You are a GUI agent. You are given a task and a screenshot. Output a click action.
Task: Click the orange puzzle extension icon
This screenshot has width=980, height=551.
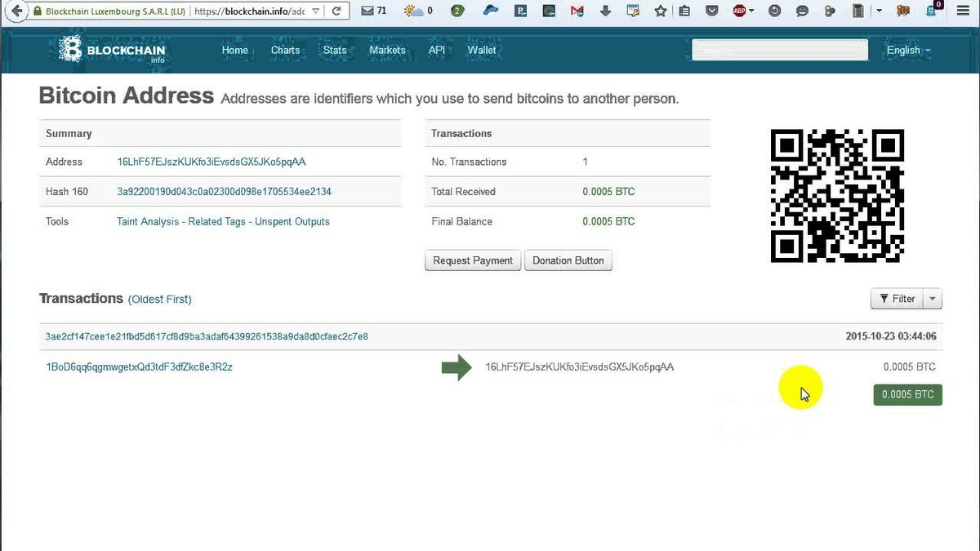point(903,11)
